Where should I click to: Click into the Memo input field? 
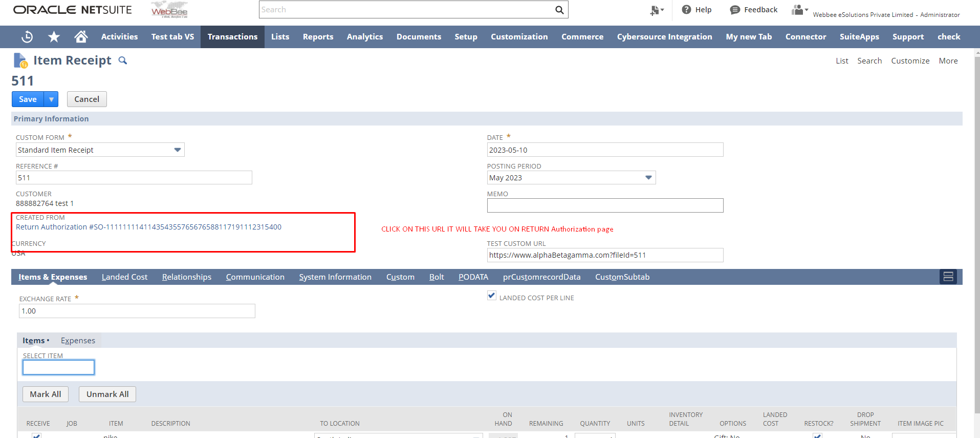pyautogui.click(x=605, y=205)
